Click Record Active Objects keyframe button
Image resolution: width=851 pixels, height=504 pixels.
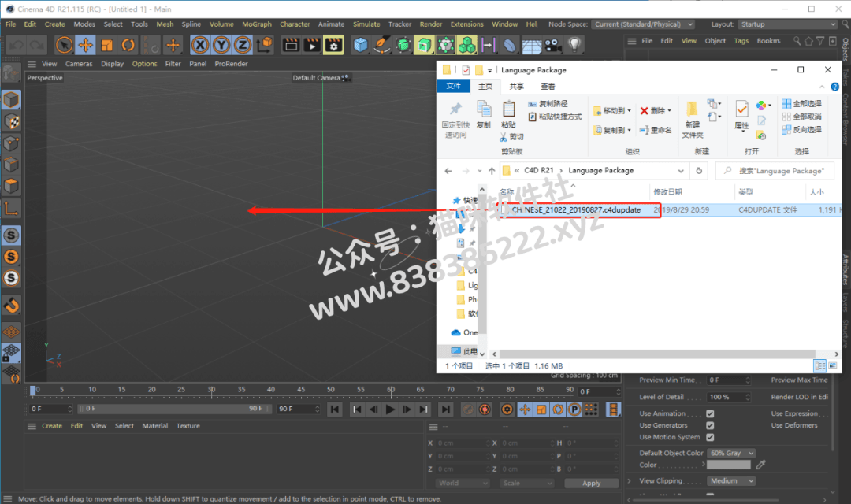pyautogui.click(x=468, y=409)
